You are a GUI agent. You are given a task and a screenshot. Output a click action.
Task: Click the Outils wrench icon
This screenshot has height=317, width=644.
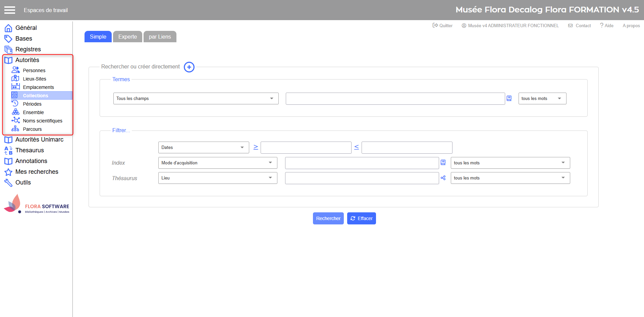click(x=8, y=182)
